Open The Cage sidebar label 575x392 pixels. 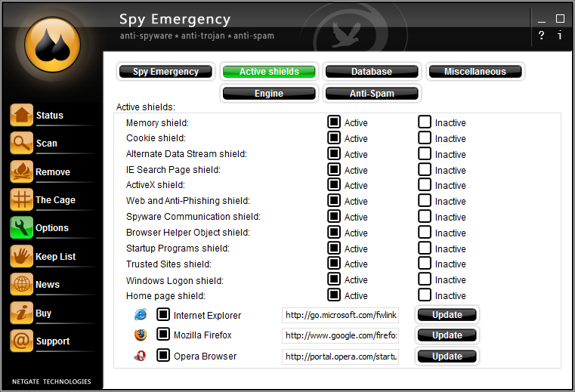tap(55, 200)
